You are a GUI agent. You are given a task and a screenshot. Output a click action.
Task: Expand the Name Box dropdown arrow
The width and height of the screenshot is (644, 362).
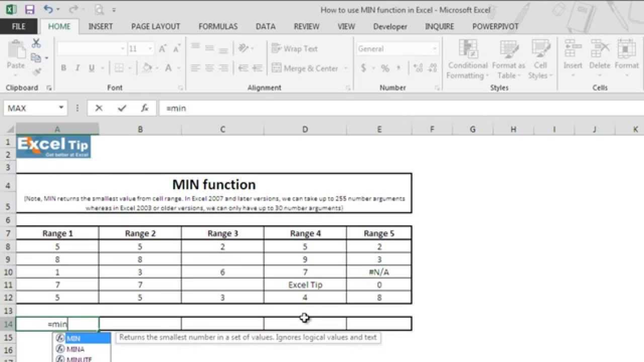point(61,108)
